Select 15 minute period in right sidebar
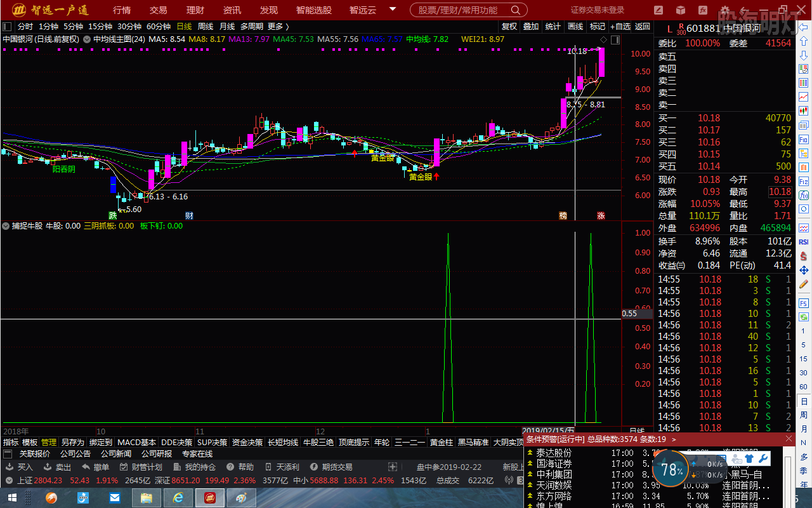 [804, 359]
